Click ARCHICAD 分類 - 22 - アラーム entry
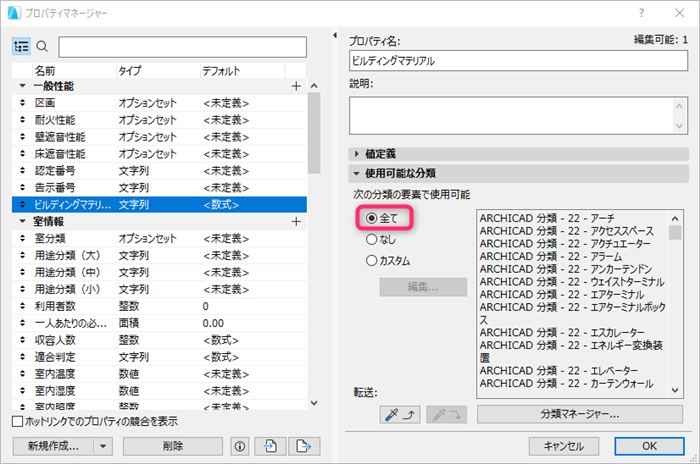This screenshot has height=464, width=700. [551, 257]
